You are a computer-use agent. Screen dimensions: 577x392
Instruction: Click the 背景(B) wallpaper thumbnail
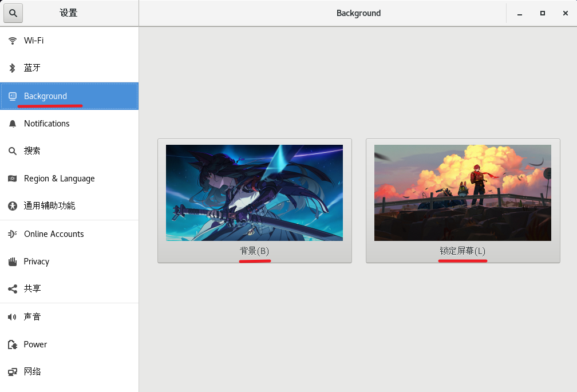click(254, 193)
